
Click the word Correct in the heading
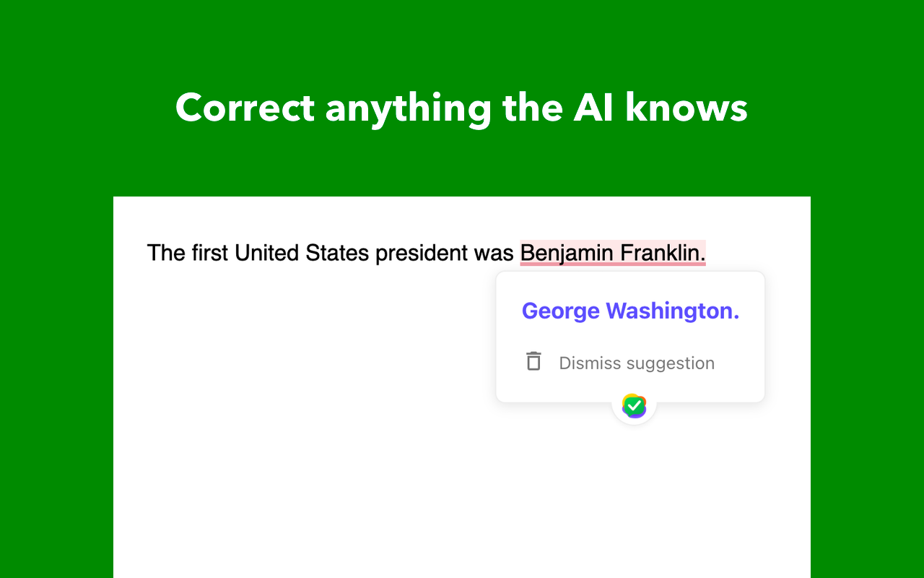click(245, 108)
